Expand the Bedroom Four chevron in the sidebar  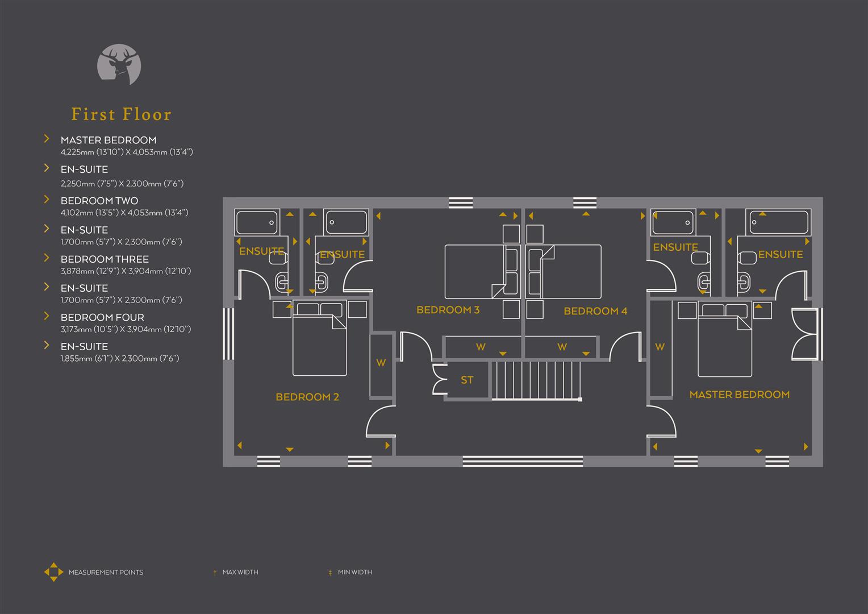tap(46, 315)
